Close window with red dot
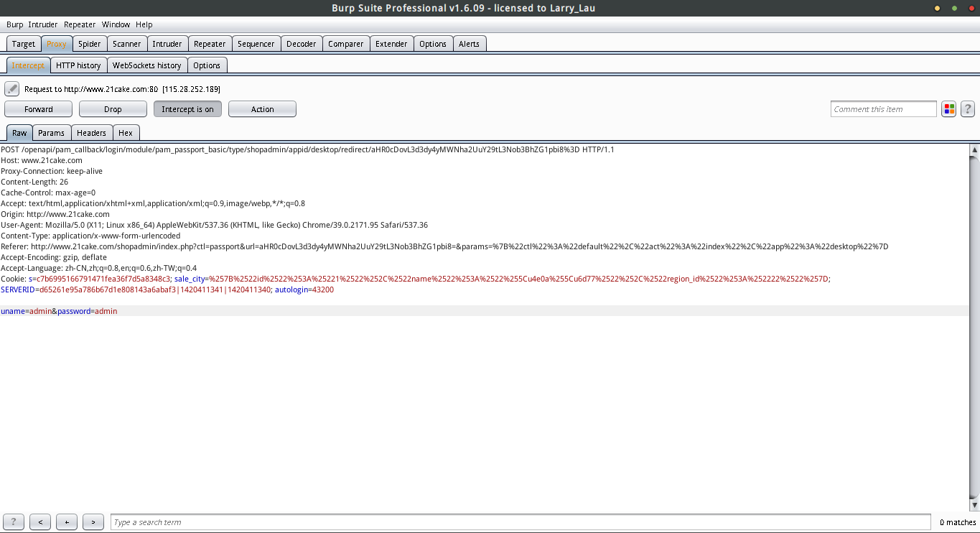The width and height of the screenshot is (980, 533). pyautogui.click(x=971, y=8)
